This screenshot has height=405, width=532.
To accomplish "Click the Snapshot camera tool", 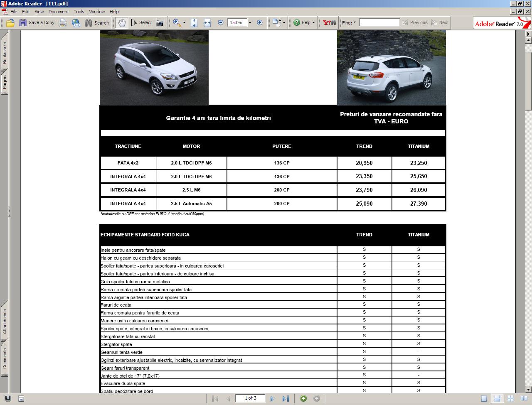I will [x=160, y=23].
